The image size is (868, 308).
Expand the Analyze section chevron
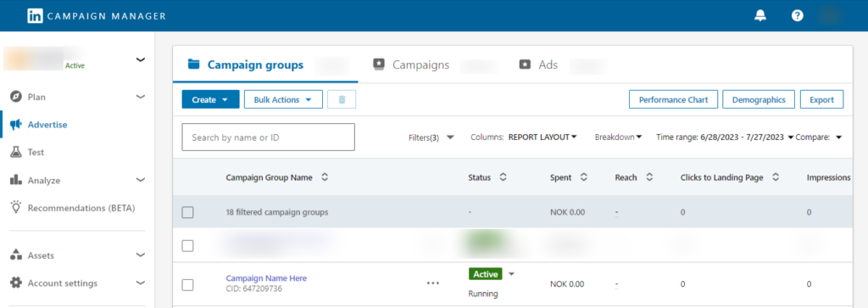pos(141,180)
